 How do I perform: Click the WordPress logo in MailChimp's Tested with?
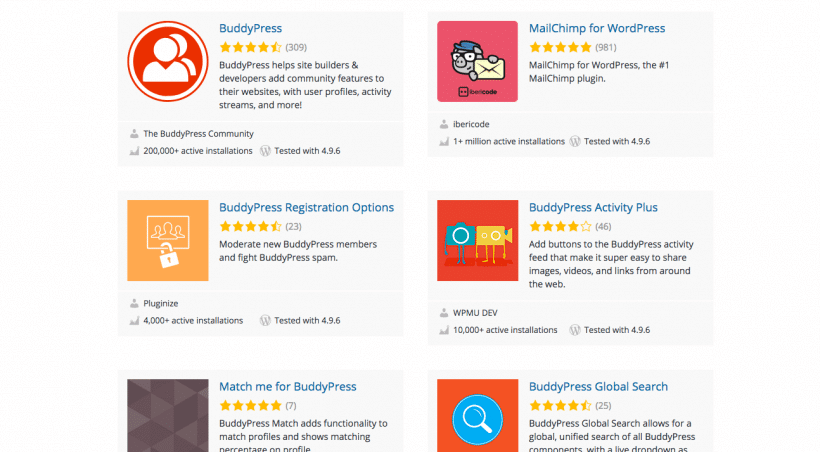575,141
